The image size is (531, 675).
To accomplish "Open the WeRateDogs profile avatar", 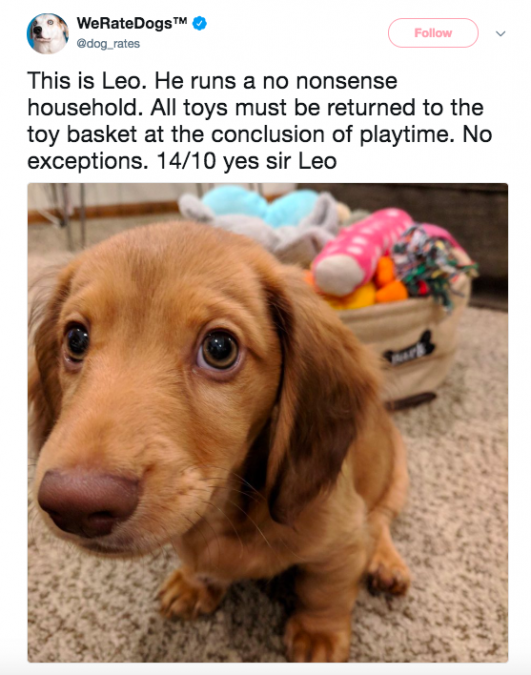I will pyautogui.click(x=47, y=34).
